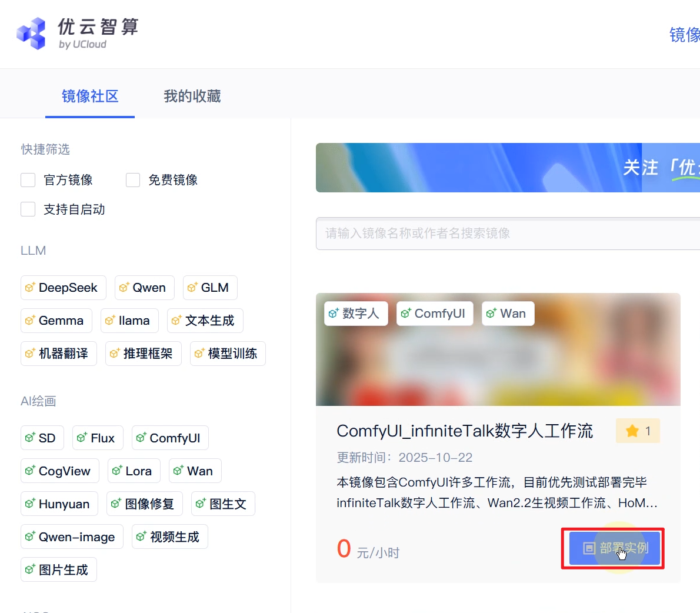Click the 部署实例 button
The width and height of the screenshot is (700, 613).
(x=614, y=548)
